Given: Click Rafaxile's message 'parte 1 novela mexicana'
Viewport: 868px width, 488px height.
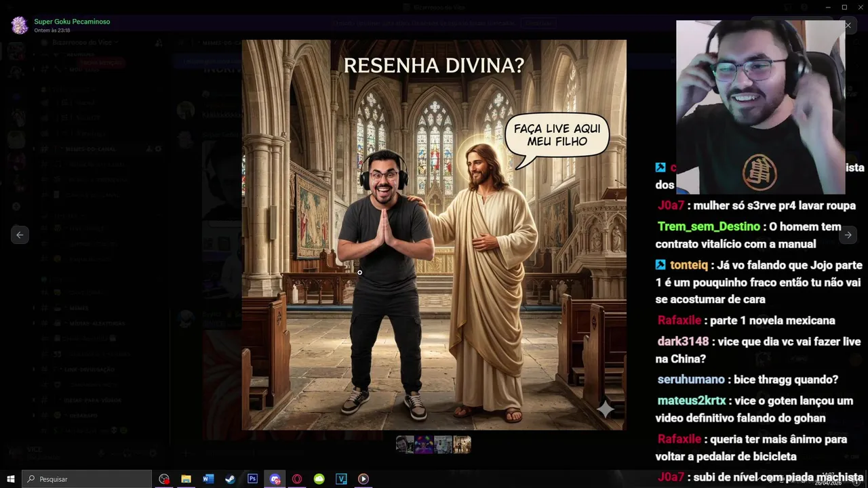Looking at the screenshot, I should 747,320.
